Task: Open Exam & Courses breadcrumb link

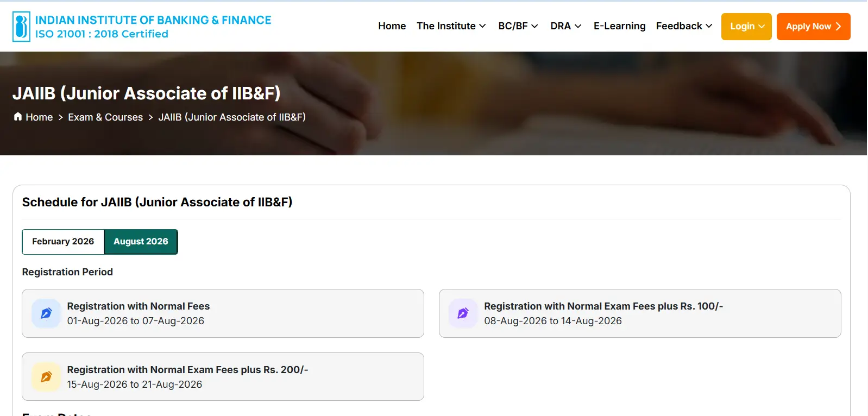Action: click(x=105, y=117)
